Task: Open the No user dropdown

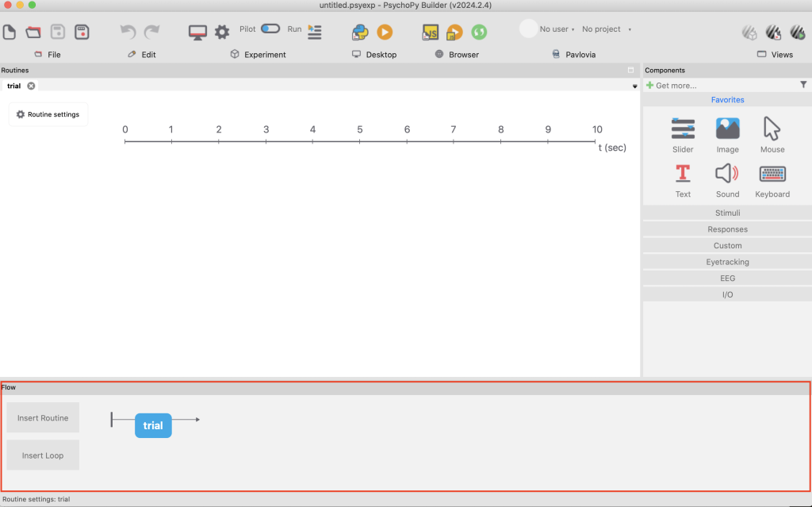Action: 557,29
